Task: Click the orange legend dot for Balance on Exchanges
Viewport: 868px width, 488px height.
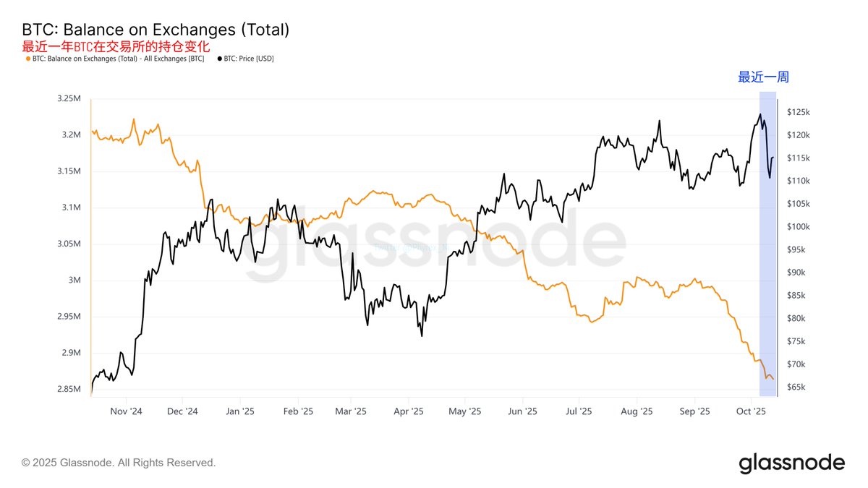Action: click(x=27, y=59)
